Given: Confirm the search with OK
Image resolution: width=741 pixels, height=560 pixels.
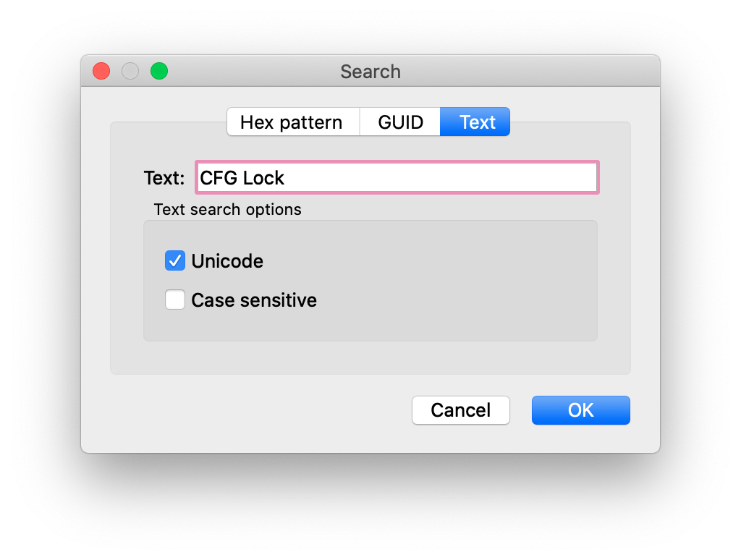Looking at the screenshot, I should tap(581, 410).
